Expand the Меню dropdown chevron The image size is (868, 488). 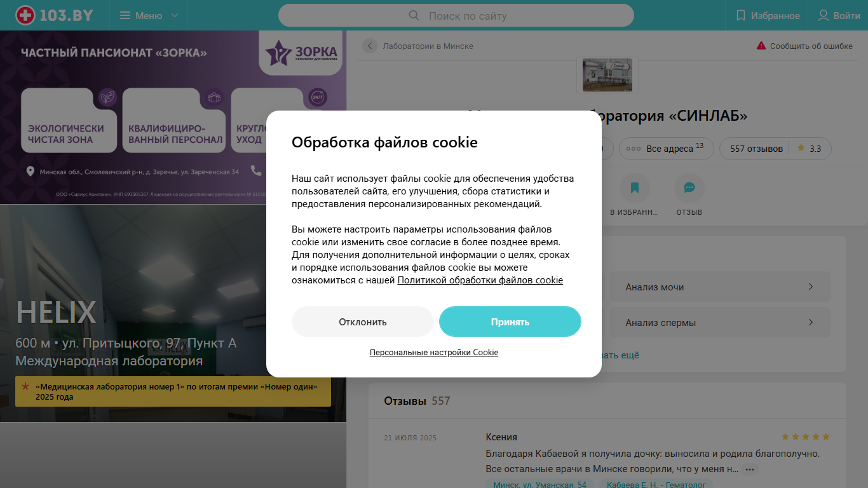click(x=175, y=15)
